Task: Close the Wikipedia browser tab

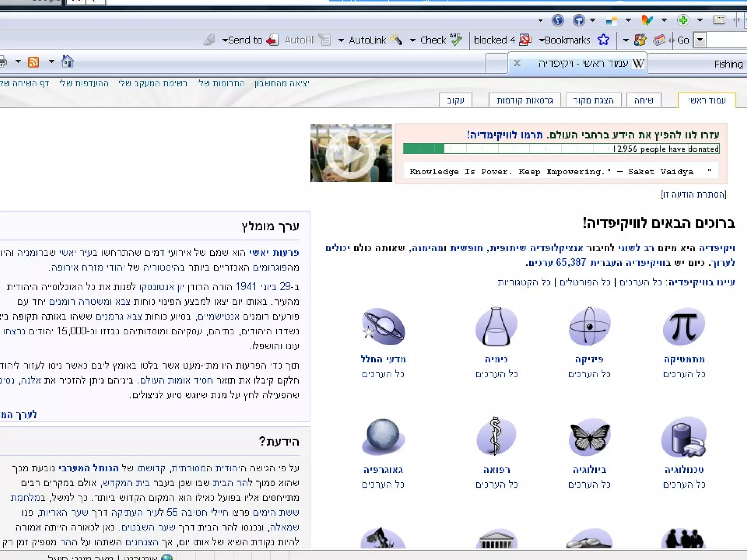Action: click(x=517, y=63)
